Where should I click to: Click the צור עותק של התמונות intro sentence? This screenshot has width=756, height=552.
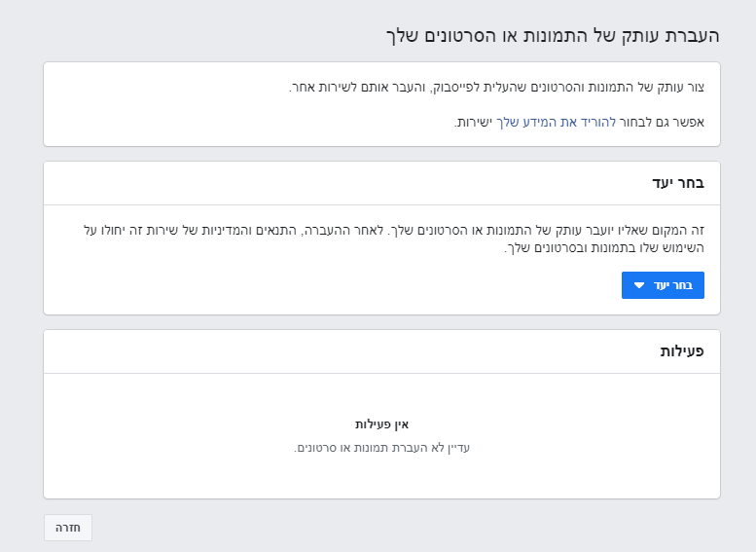point(496,88)
